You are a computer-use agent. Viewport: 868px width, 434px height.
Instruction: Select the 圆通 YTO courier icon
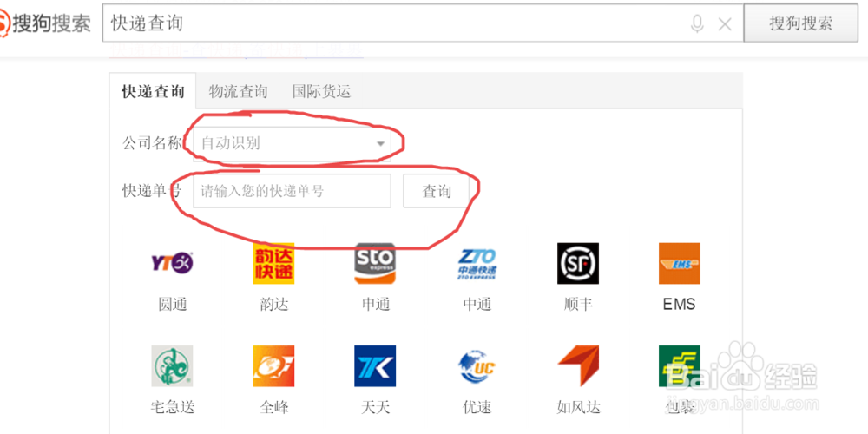coord(173,264)
